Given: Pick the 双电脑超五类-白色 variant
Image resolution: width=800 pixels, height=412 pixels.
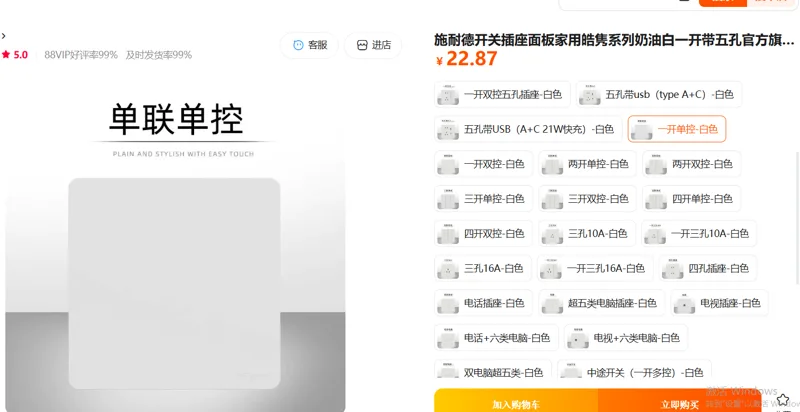Looking at the screenshot, I should pos(493,369).
